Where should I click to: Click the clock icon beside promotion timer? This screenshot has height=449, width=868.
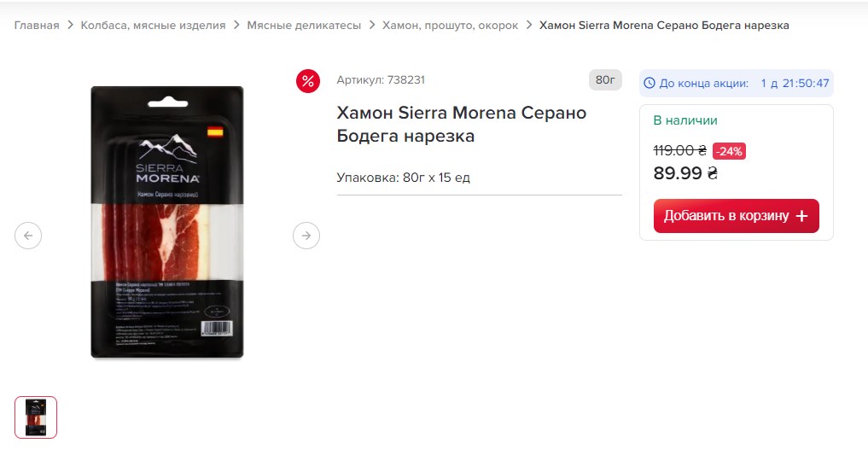click(x=650, y=84)
